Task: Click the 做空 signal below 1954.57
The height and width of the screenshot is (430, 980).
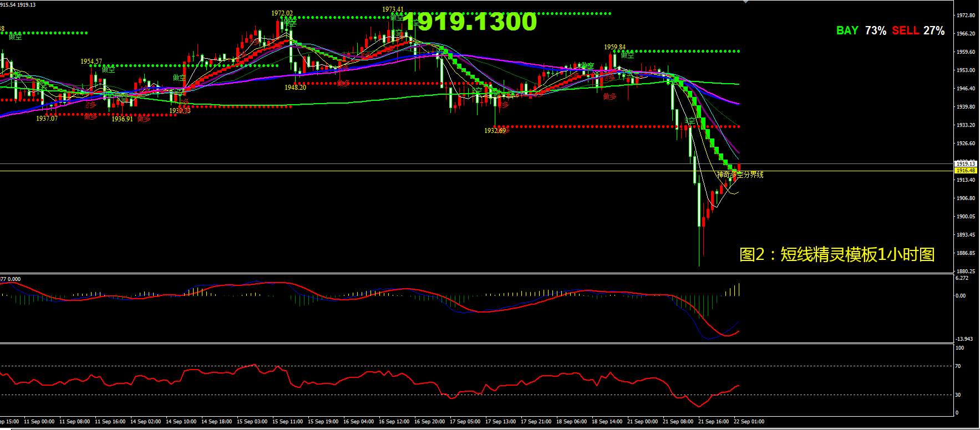Action: coord(109,69)
